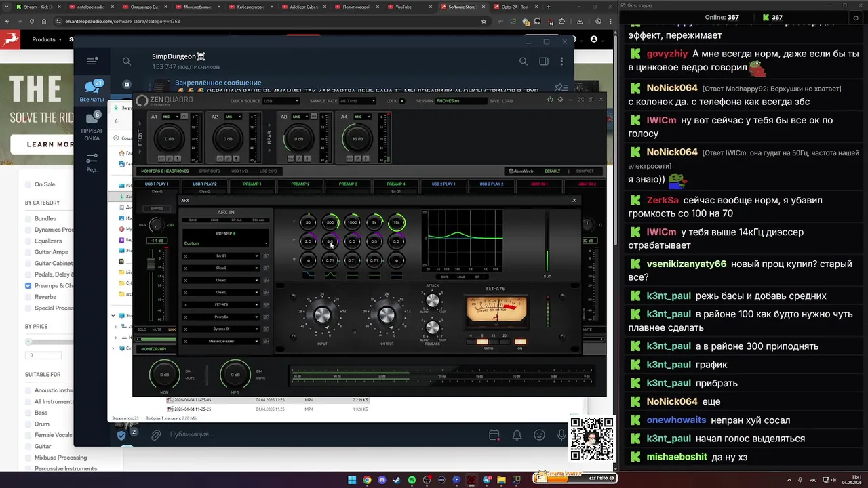Open Zen Quadro settings gear

pyautogui.click(x=561, y=99)
